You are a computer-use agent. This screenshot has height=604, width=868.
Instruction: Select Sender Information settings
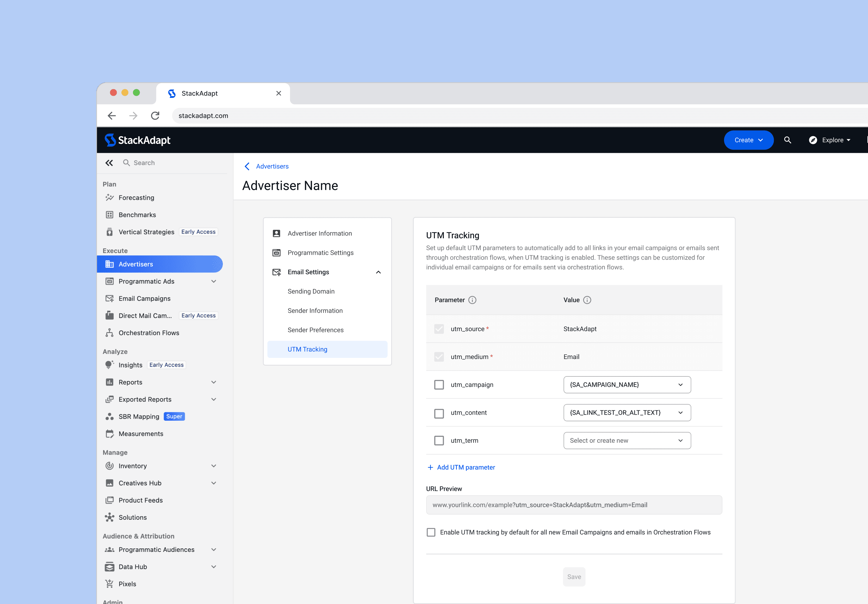tap(315, 310)
